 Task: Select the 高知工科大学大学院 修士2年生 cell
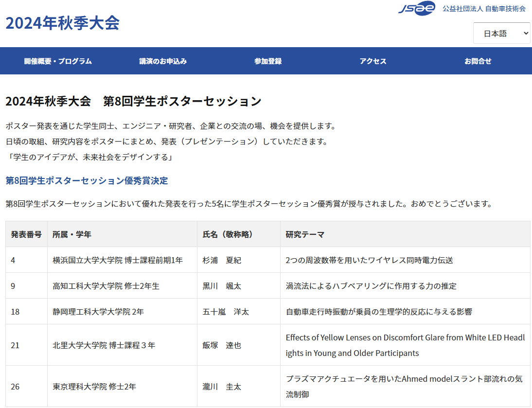pyautogui.click(x=106, y=286)
